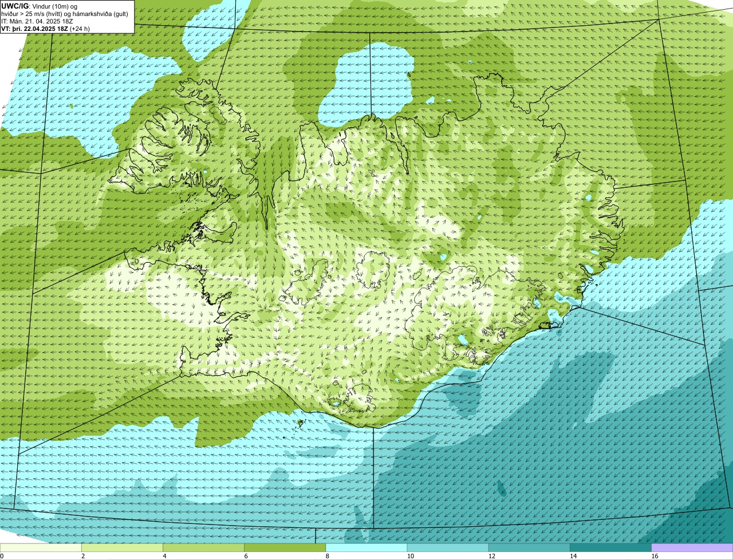Click the medium green 4–6 m/s legend swatch
Image resolution: width=733 pixels, height=560 pixels.
pyautogui.click(x=203, y=547)
